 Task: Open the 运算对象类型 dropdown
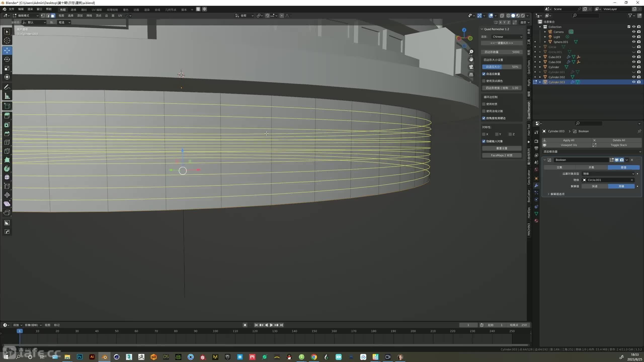[608, 174]
